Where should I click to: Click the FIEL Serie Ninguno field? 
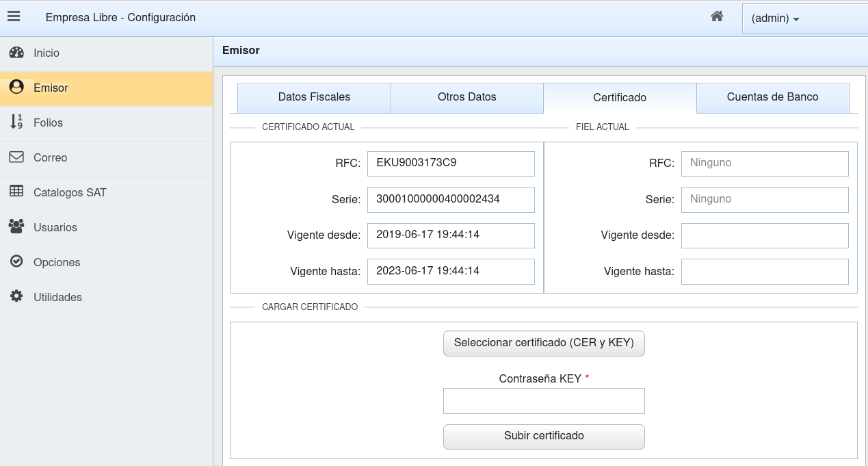765,199
